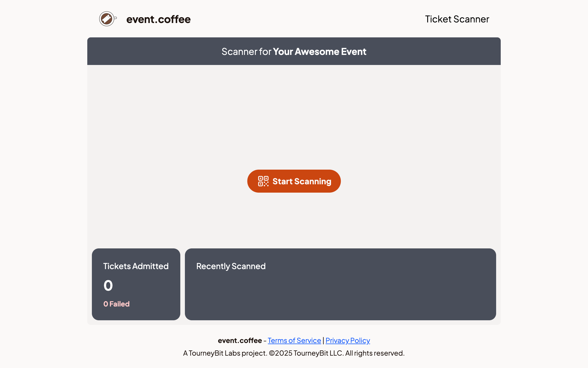588x368 pixels.
Task: Click the event.coffee footer text
Action: [x=240, y=340]
